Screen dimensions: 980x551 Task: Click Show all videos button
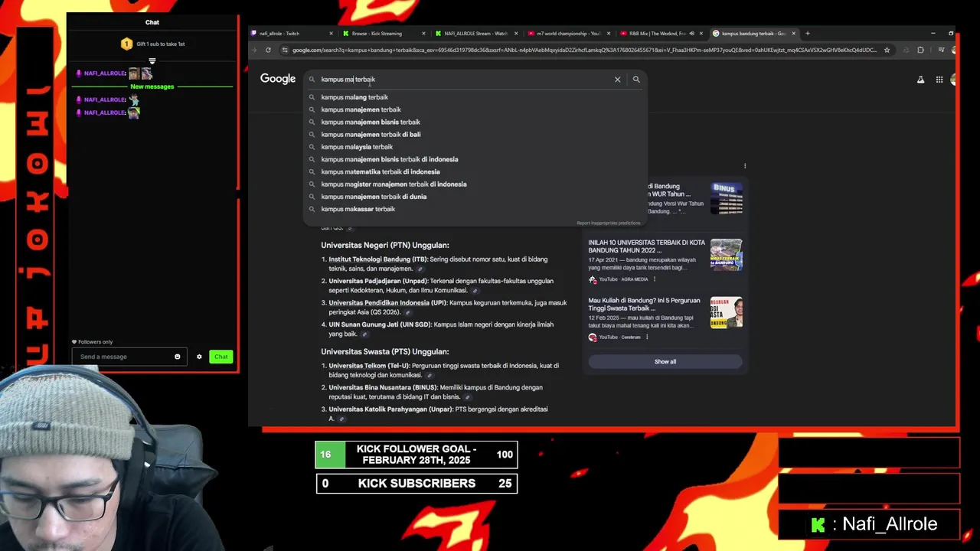[665, 362]
